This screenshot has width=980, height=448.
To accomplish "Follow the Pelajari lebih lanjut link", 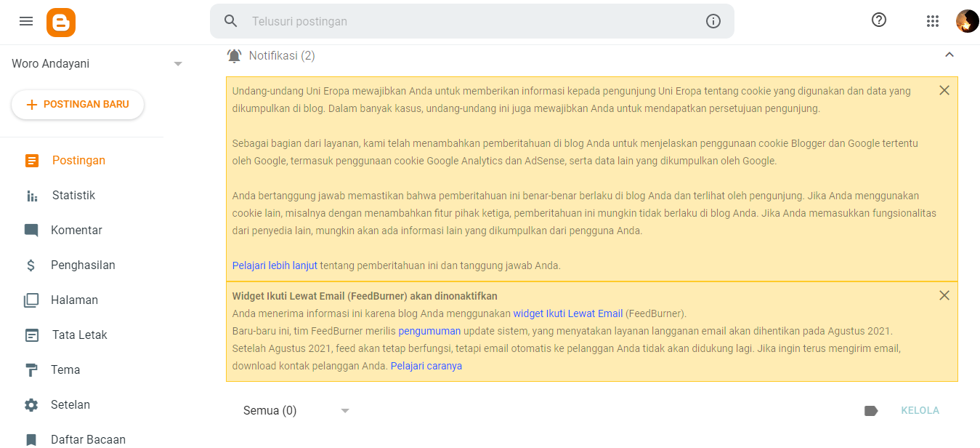I will tap(275, 266).
